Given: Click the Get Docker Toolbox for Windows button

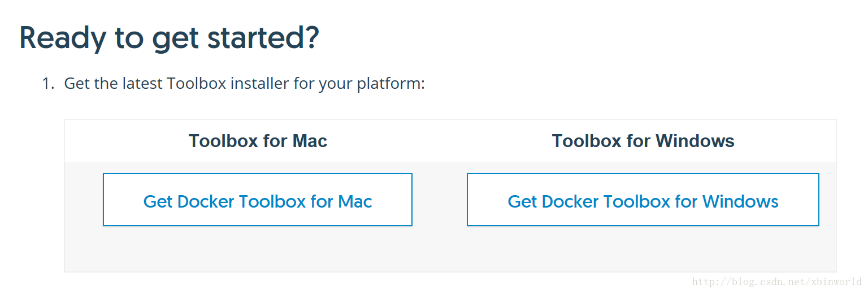Looking at the screenshot, I should click(643, 200).
